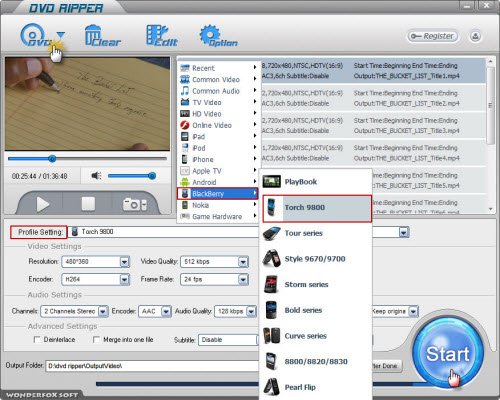Viewport: 500px width, 400px height.
Task: Click the Output Folder path field
Action: (x=152, y=366)
